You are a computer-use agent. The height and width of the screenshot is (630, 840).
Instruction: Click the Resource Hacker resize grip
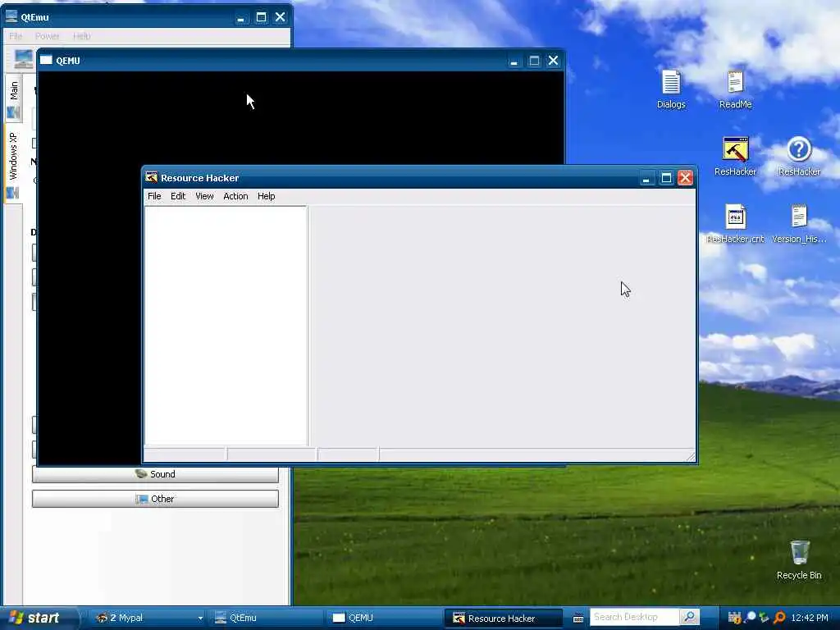[690, 456]
